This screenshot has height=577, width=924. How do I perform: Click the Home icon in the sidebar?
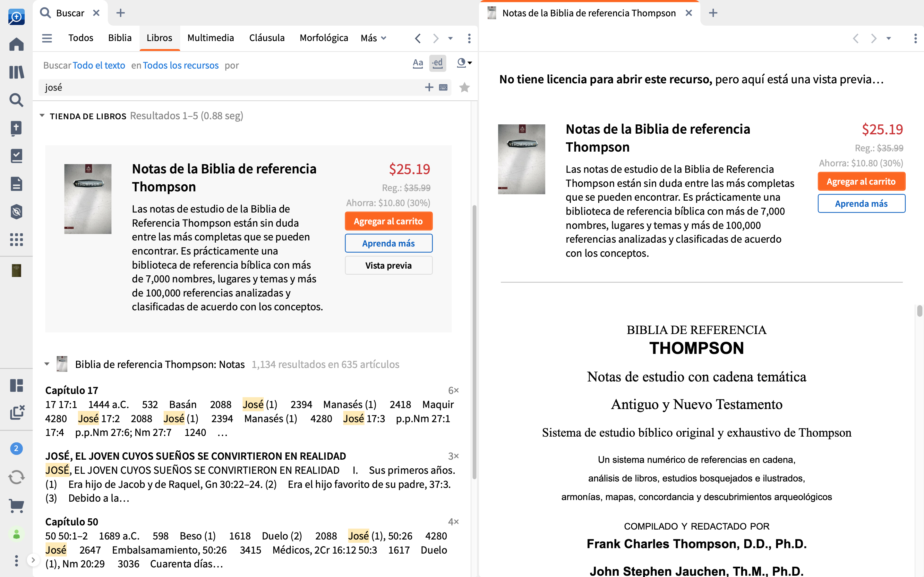(16, 44)
